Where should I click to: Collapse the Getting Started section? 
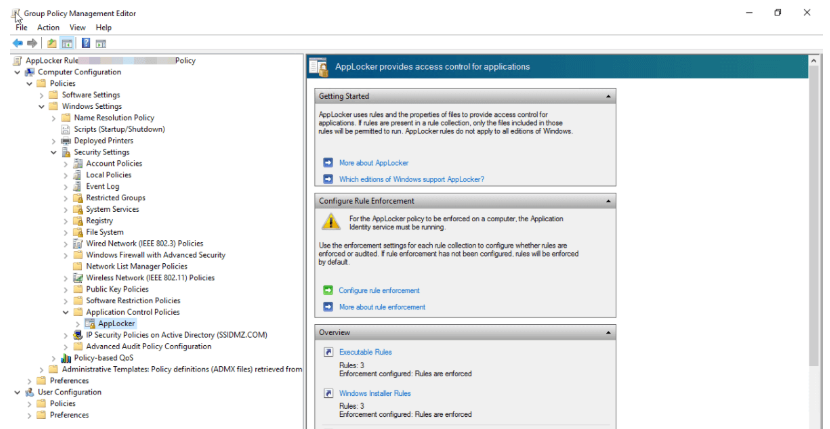(x=608, y=97)
